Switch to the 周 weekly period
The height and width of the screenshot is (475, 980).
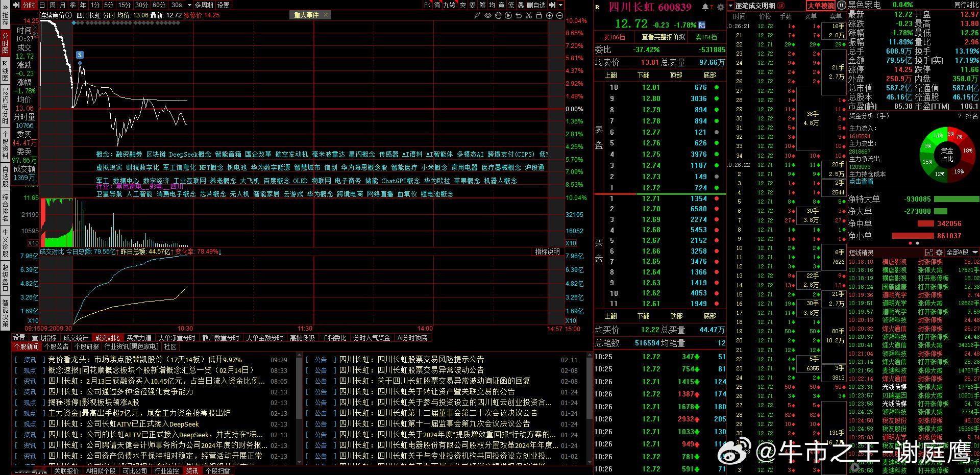coord(53,5)
